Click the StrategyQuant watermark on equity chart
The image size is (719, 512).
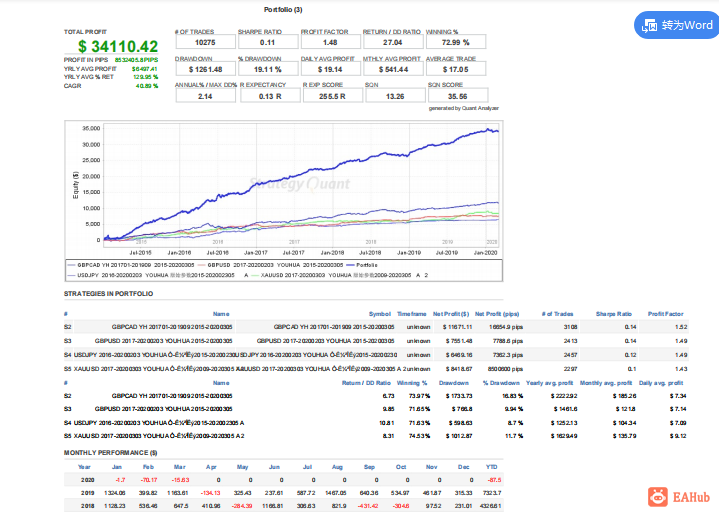point(299,184)
